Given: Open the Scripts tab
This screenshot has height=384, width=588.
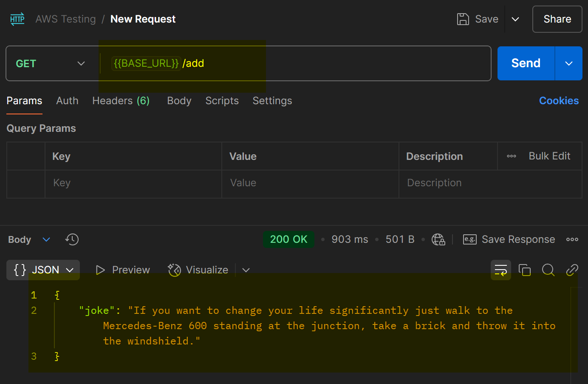Looking at the screenshot, I should point(222,101).
